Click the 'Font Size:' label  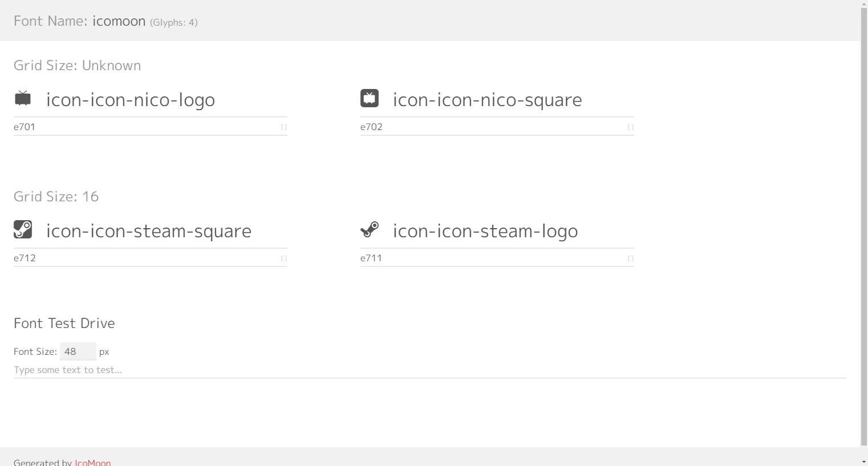tap(35, 351)
